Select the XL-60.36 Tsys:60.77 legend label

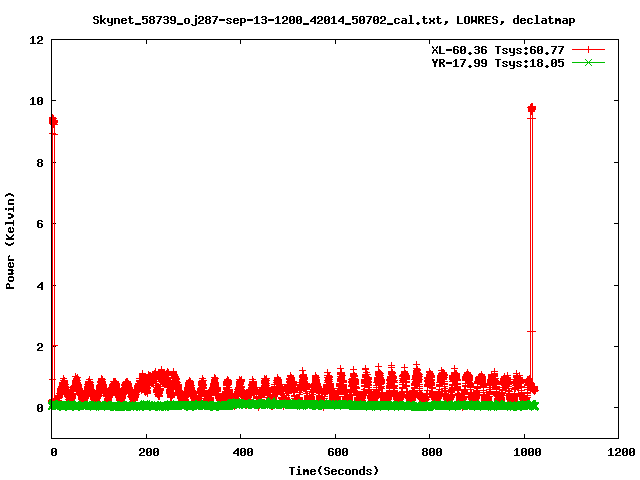click(x=492, y=49)
